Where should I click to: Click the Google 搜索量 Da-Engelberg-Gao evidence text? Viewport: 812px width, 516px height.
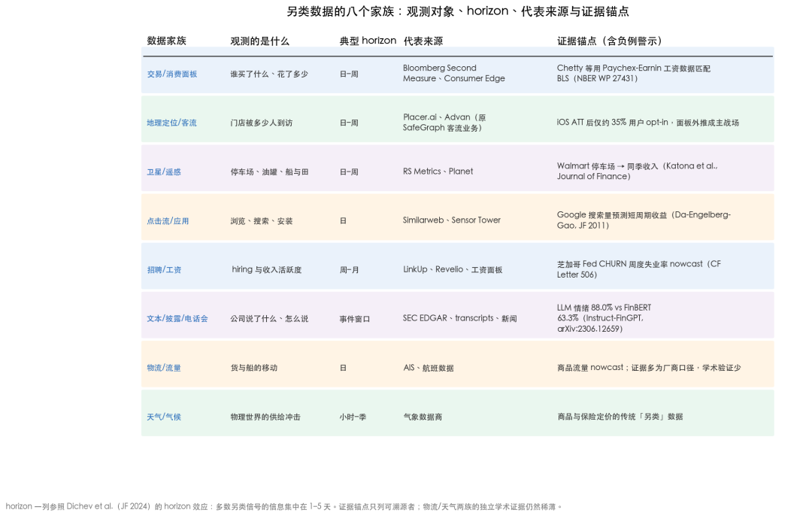[x=644, y=220]
